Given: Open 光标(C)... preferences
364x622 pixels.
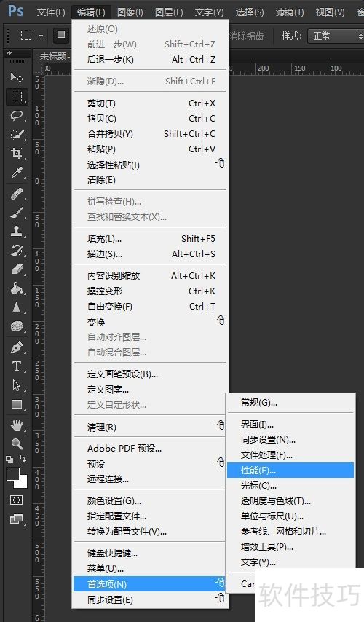Looking at the screenshot, I should 290,486.
